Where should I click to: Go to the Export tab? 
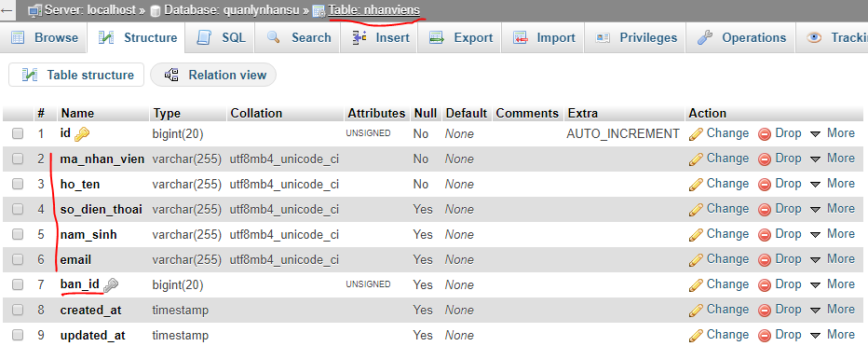pyautogui.click(x=462, y=37)
